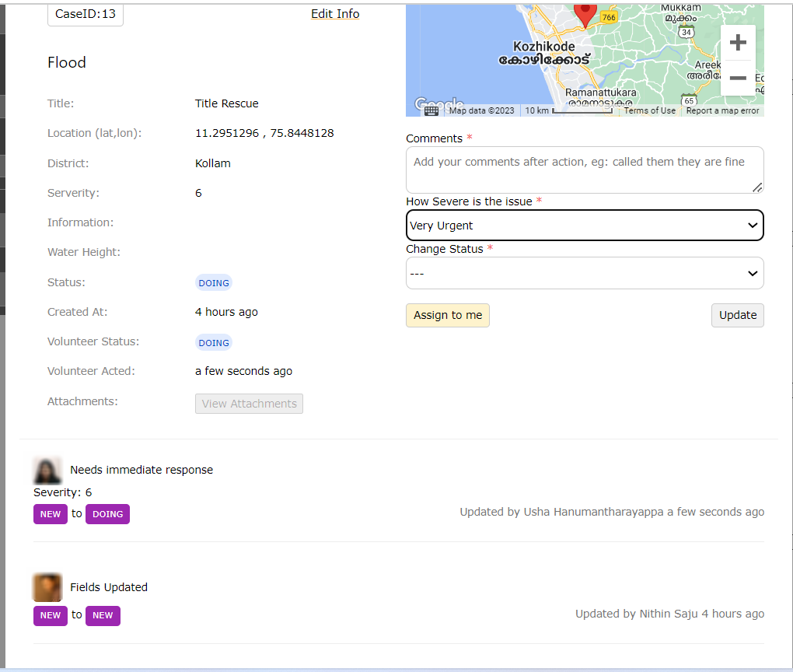Click the route 766 highway shield
Viewport: 793px width, 672px height.
(608, 17)
